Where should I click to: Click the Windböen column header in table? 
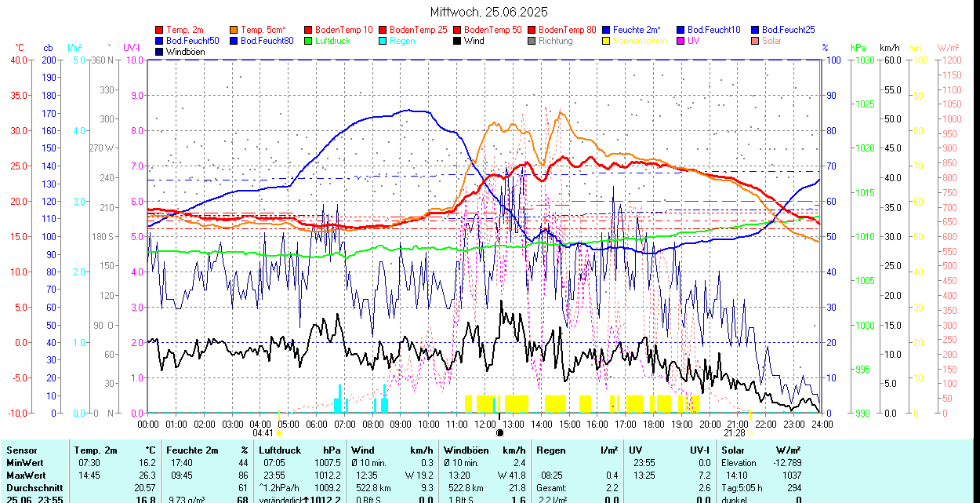click(x=466, y=450)
